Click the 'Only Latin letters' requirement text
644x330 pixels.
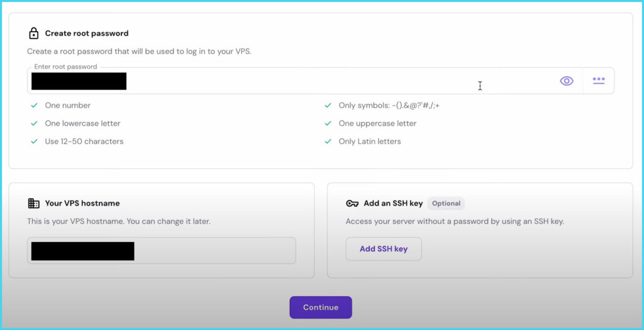(x=370, y=141)
